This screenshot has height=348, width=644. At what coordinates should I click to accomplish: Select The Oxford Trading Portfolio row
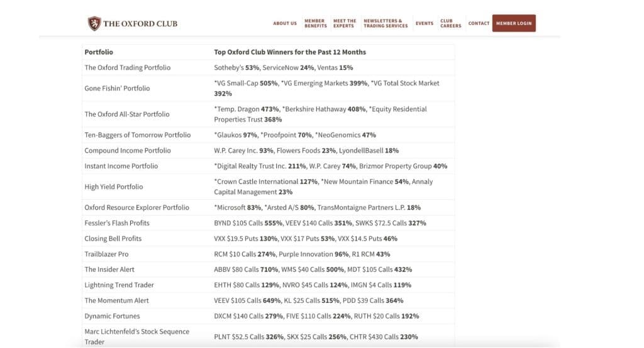268,68
